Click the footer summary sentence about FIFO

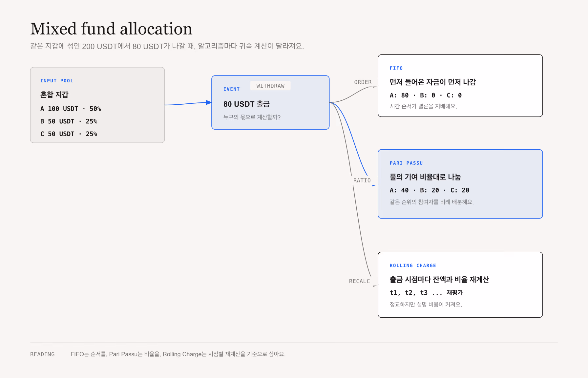(178, 354)
